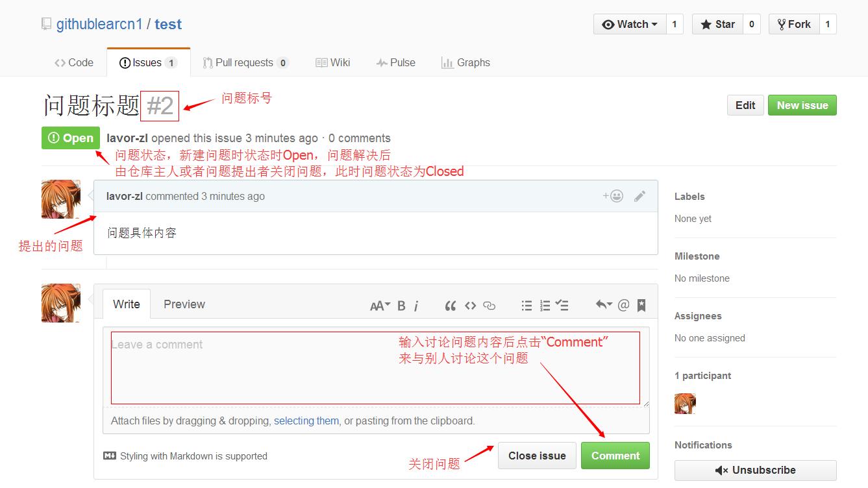Toggle bold formatting in the comment toolbar

[x=401, y=304]
